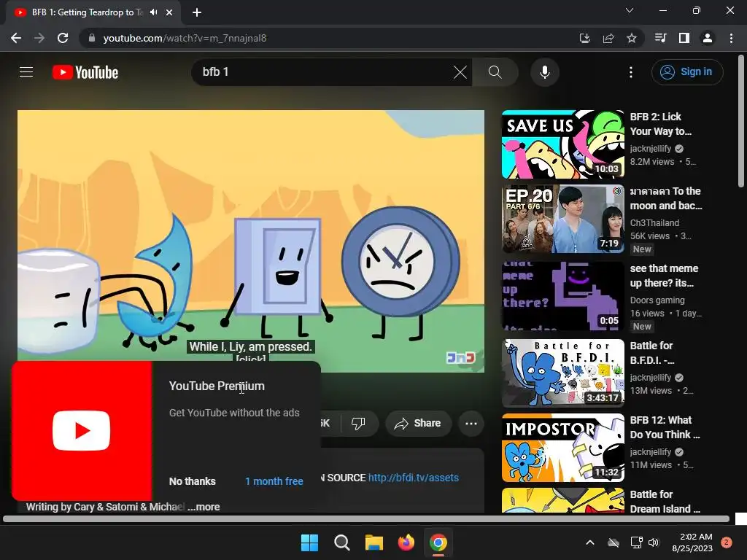Open the Windows Start menu

point(309,542)
